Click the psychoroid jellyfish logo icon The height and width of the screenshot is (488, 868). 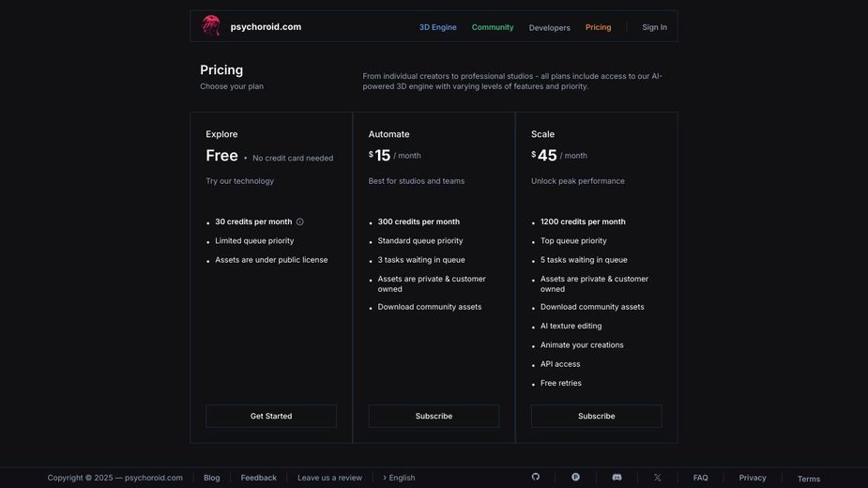click(211, 26)
